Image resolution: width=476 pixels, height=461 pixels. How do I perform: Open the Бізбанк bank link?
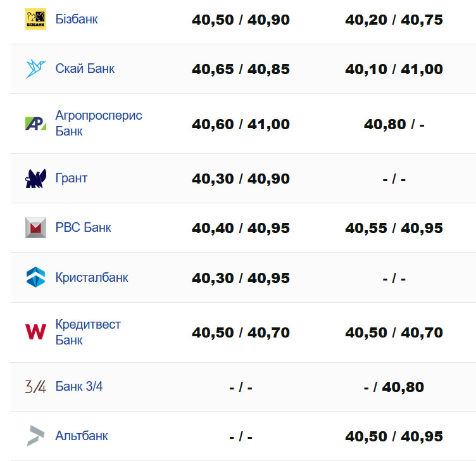point(77,19)
